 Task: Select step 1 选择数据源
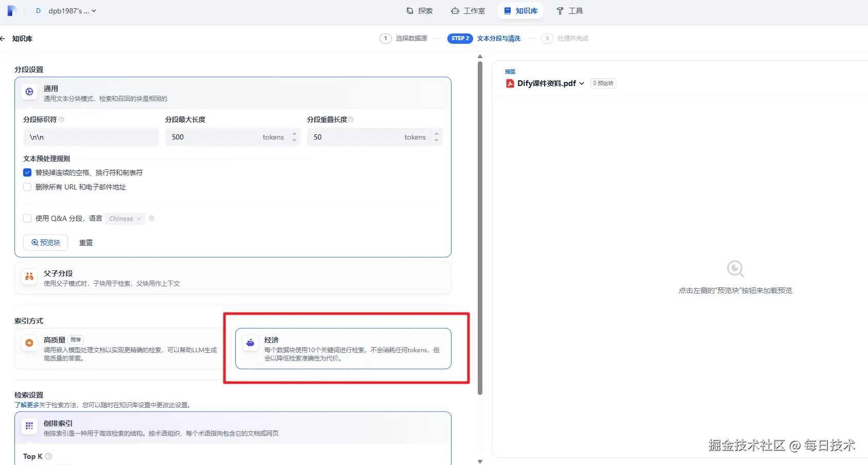coord(404,39)
